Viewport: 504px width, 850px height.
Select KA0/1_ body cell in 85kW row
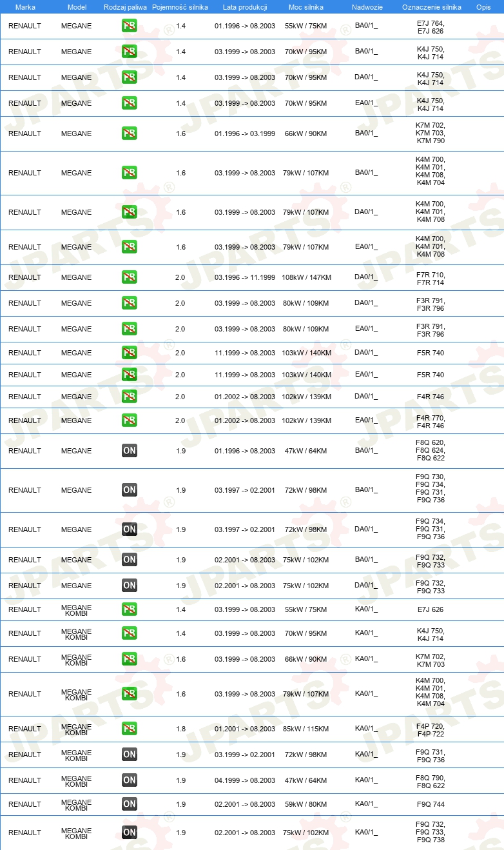point(366,729)
